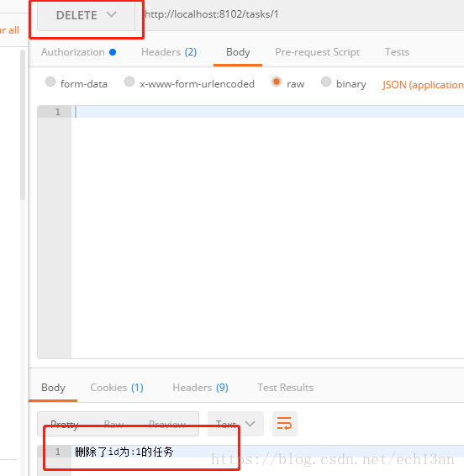This screenshot has width=464, height=476.
Task: Open the response Cookies (1) tab
Action: pyautogui.click(x=117, y=388)
